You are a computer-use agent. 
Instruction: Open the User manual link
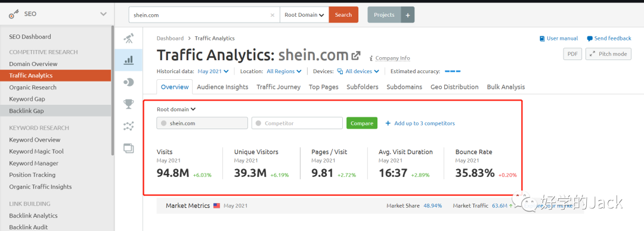(562, 39)
